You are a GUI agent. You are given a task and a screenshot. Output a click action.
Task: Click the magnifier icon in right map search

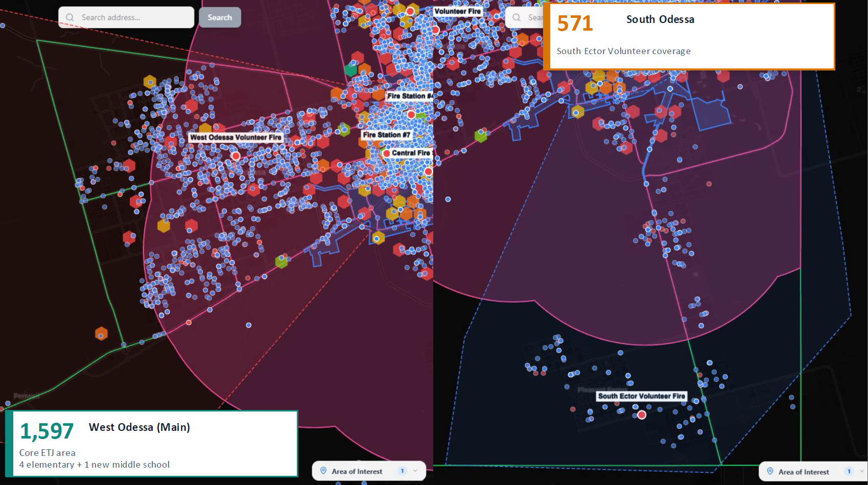click(517, 17)
